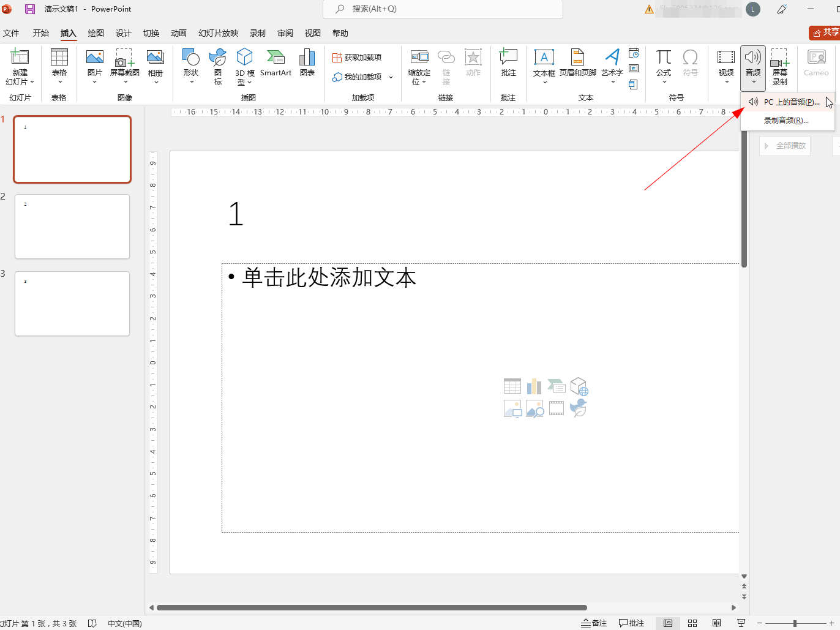Toggle the Comments (批注) status bar button

click(x=631, y=623)
